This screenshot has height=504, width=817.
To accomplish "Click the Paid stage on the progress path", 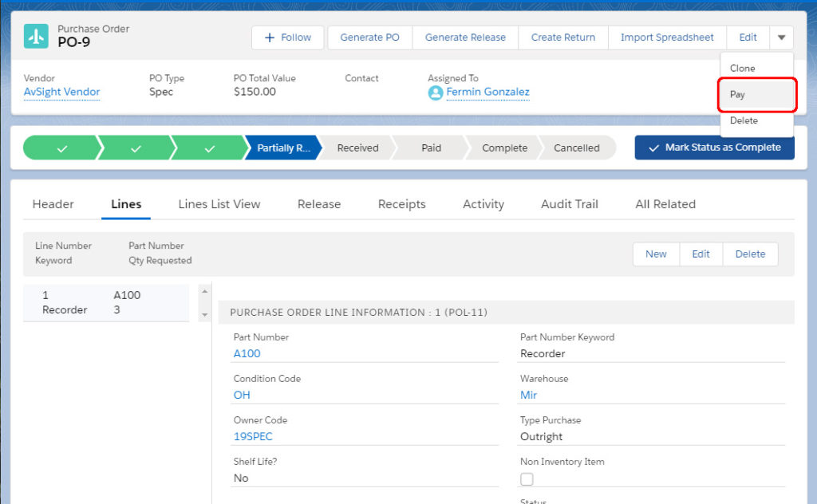I will pos(431,148).
